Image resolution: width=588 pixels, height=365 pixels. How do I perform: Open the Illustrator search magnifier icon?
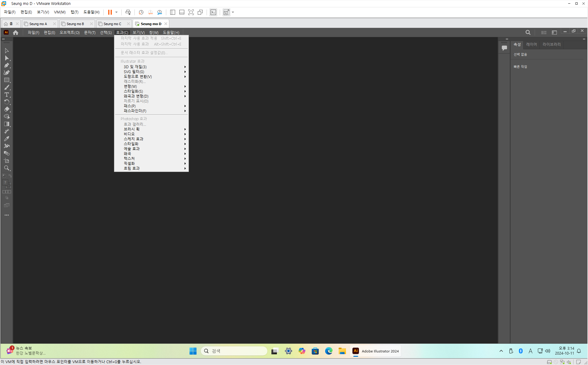528,32
